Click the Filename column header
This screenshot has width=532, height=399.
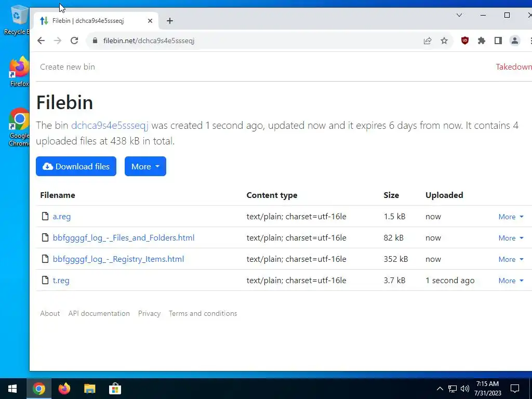click(x=58, y=195)
